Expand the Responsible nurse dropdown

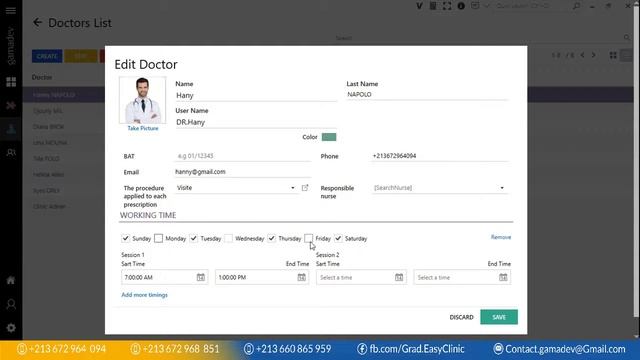[502, 188]
